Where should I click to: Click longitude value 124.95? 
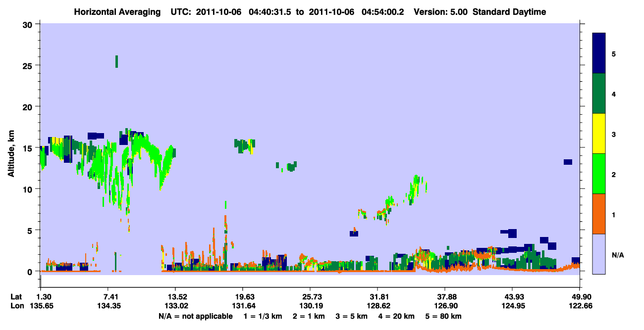tap(512, 306)
